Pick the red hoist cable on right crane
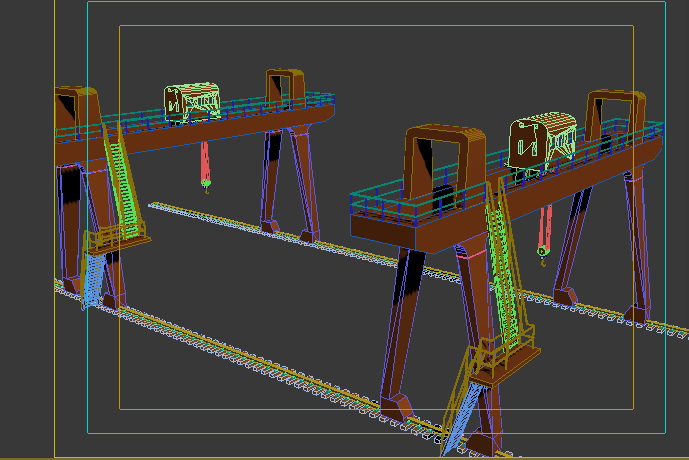This screenshot has height=460, width=689. click(x=545, y=226)
